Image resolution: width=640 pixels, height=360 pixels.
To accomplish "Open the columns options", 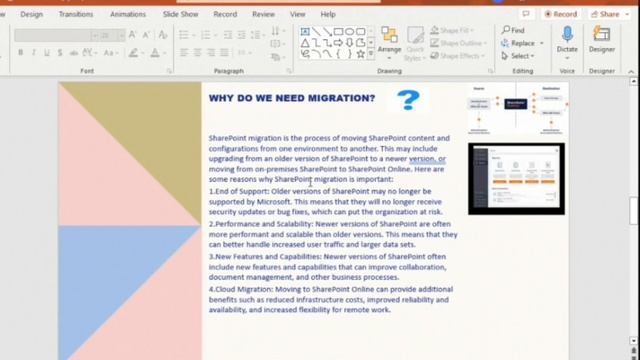I will [244, 53].
